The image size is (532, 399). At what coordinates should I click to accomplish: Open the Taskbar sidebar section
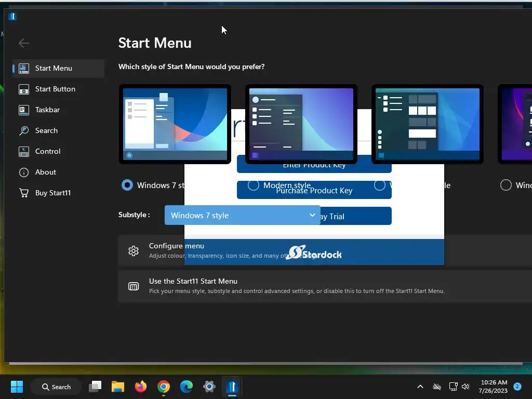(x=58, y=110)
